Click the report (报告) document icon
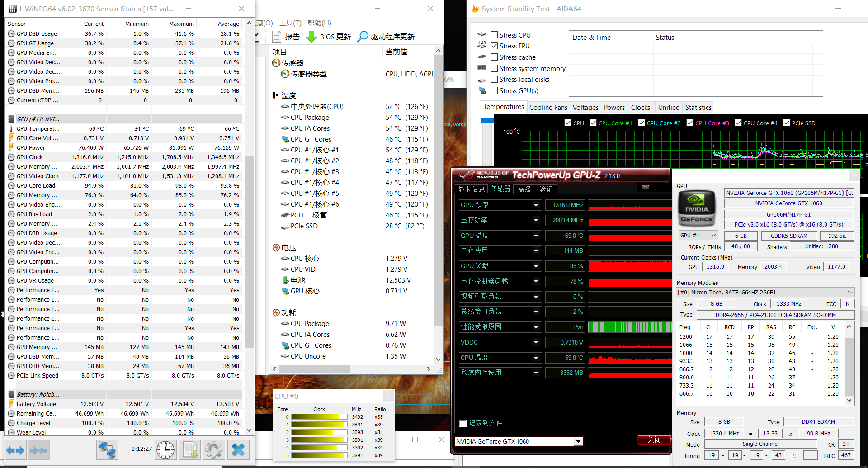This screenshot has height=468, width=868. [277, 37]
